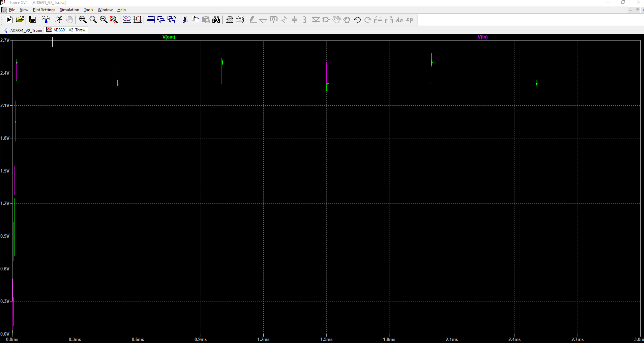Click the Close all windows icon
Image resolution: width=644 pixels, height=343 pixels.
pyautogui.click(x=172, y=20)
